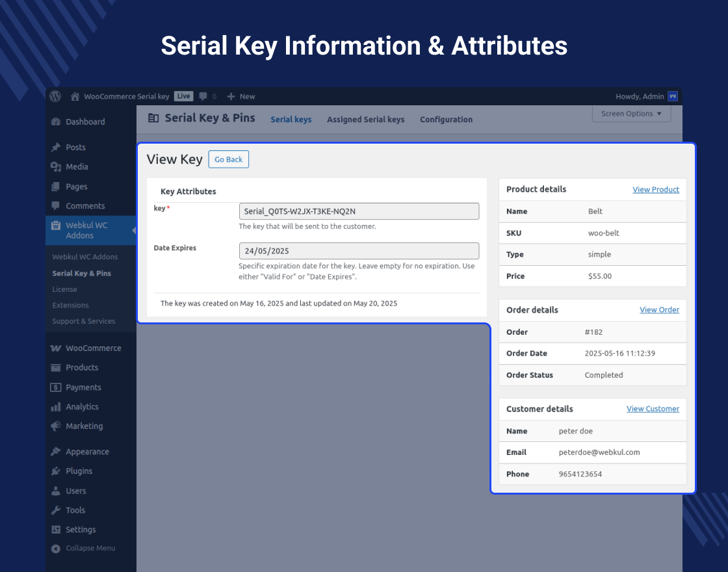Click WooCommerce Serial key site name
Image resolution: width=728 pixels, height=572 pixels.
coord(126,97)
